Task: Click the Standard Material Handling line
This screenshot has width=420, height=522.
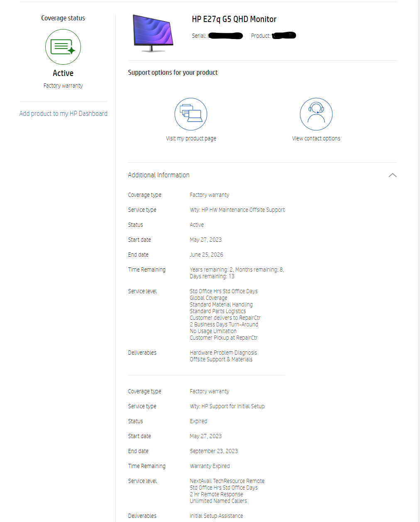Action: pos(221,304)
